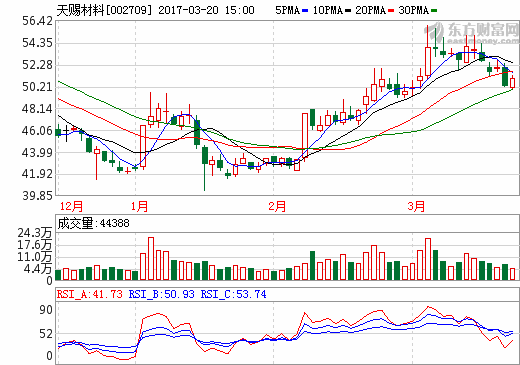Click the 成交量:44388 volume label

[93, 223]
